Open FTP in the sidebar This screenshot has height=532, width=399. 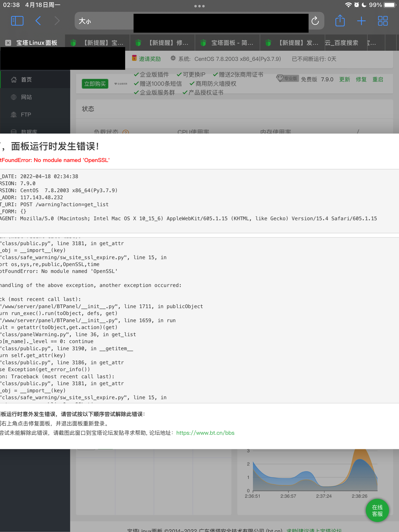(35, 115)
